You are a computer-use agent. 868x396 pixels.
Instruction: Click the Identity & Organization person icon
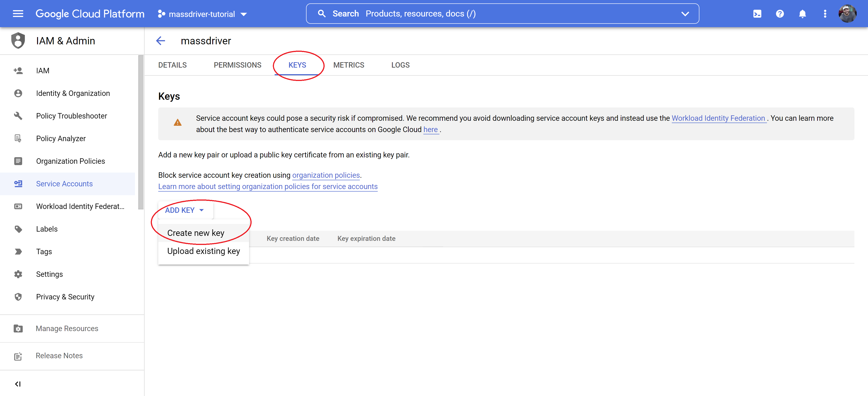tap(18, 93)
